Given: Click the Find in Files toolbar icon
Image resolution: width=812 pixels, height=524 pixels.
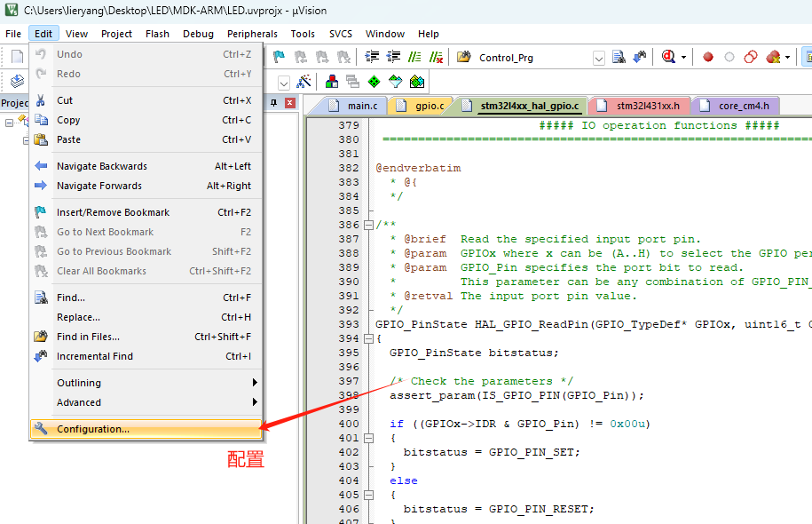Looking at the screenshot, I should 463,57.
